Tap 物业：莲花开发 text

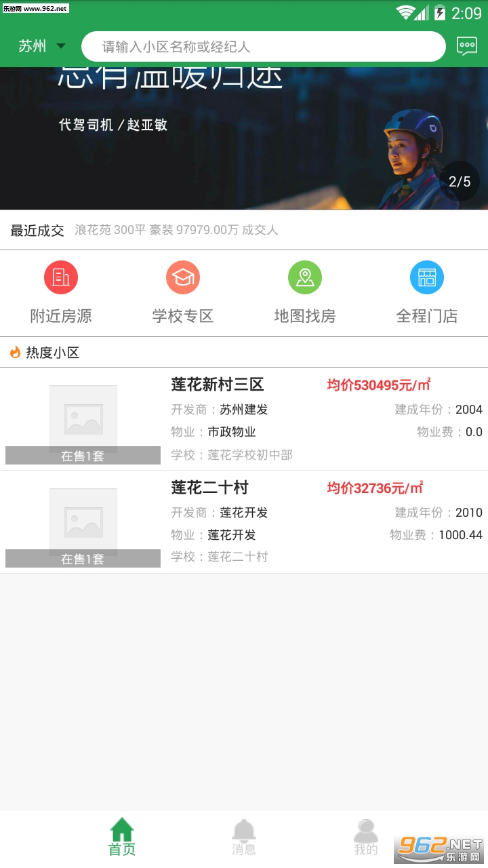click(x=213, y=535)
